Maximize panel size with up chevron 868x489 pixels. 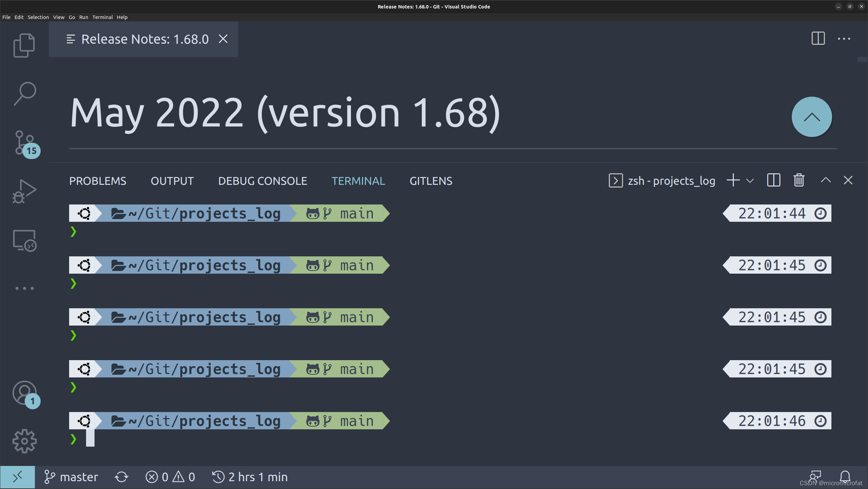(826, 180)
